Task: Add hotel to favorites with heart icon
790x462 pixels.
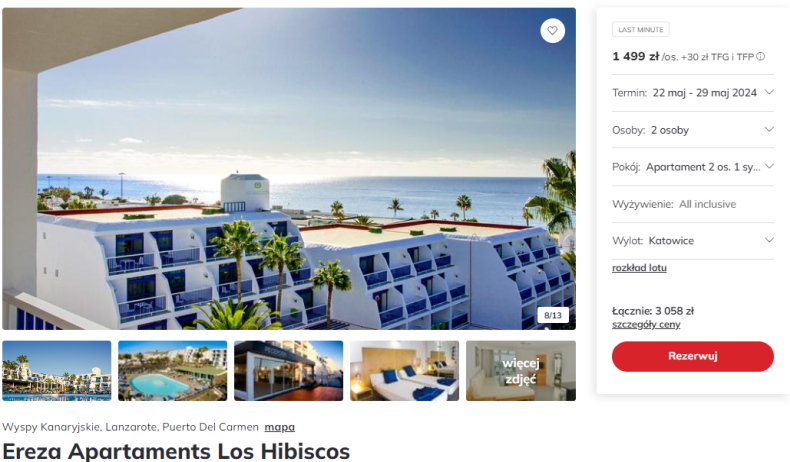Action: 552,31
